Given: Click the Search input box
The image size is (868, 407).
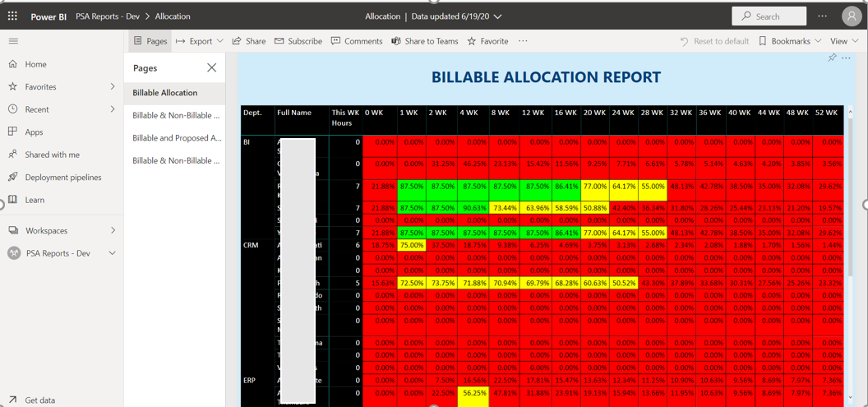Looking at the screenshot, I should (769, 16).
